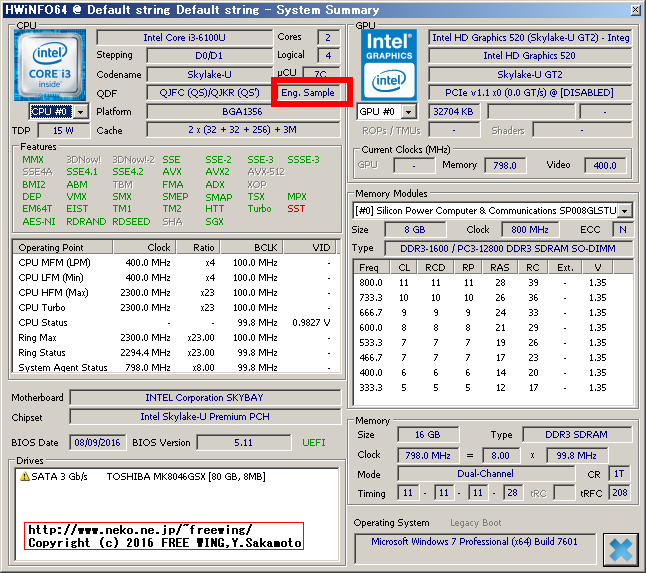This screenshot has height=573, width=646.
Task: Click the Dual-Channel mode field
Action: click(486, 474)
